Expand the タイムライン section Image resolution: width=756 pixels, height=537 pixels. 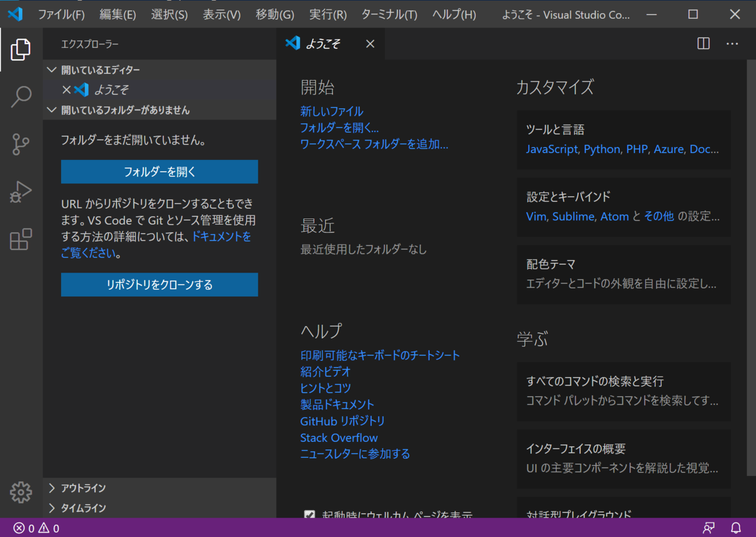point(159,508)
